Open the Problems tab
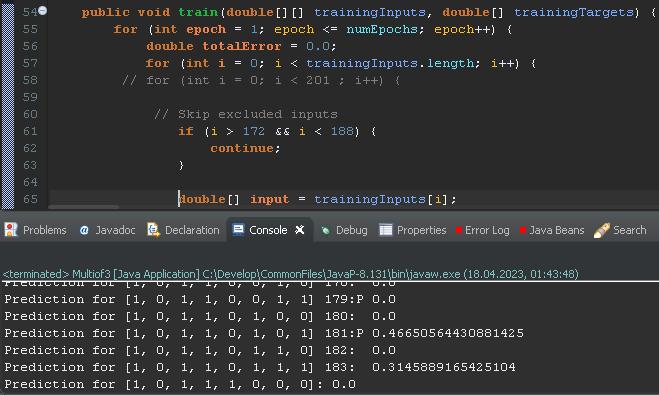The image size is (659, 395). 36,230
